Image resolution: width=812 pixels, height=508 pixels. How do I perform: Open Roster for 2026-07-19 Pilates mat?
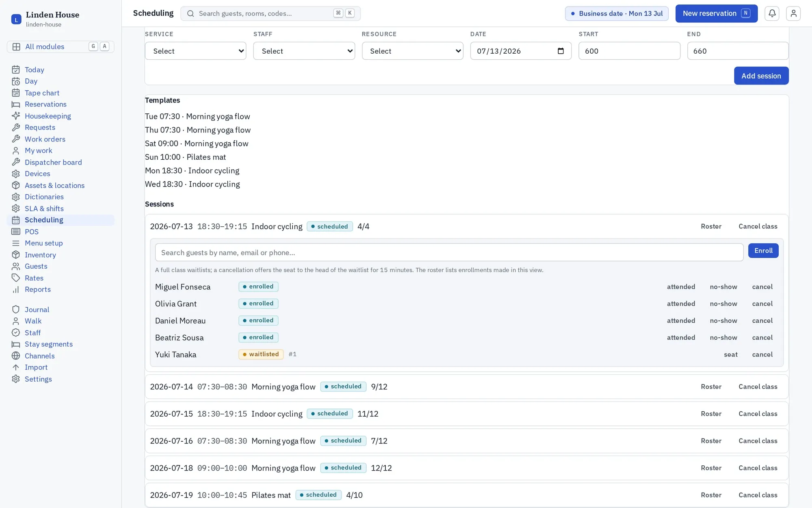711,495
